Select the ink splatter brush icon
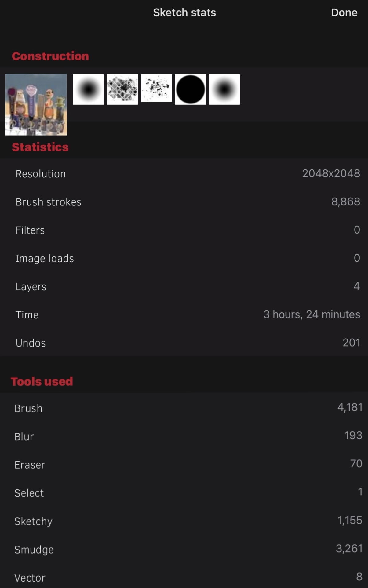 [156, 88]
